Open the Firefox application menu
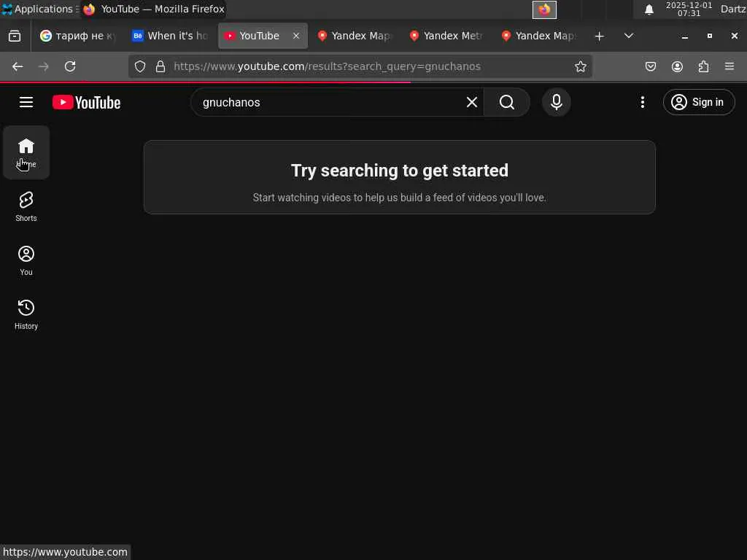 729,66
